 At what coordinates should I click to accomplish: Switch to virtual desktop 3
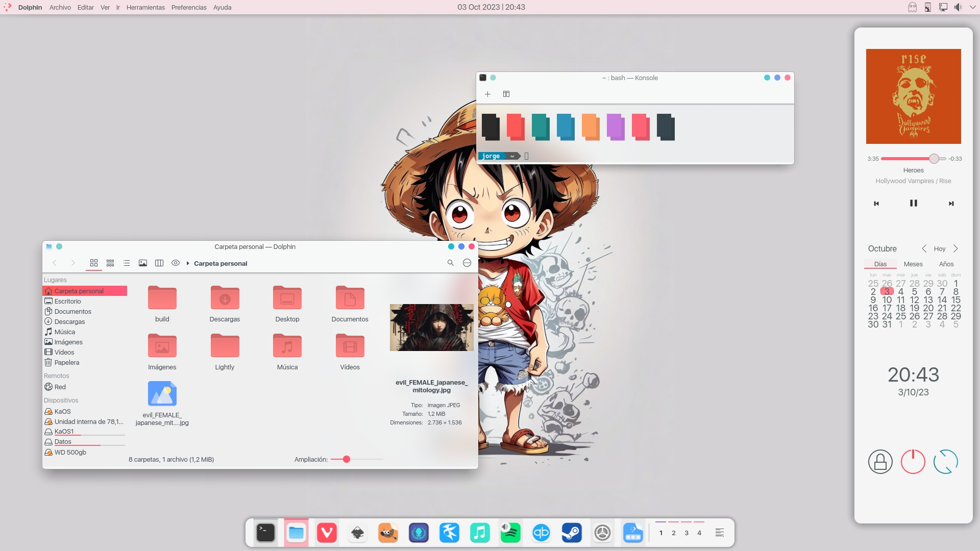click(687, 533)
